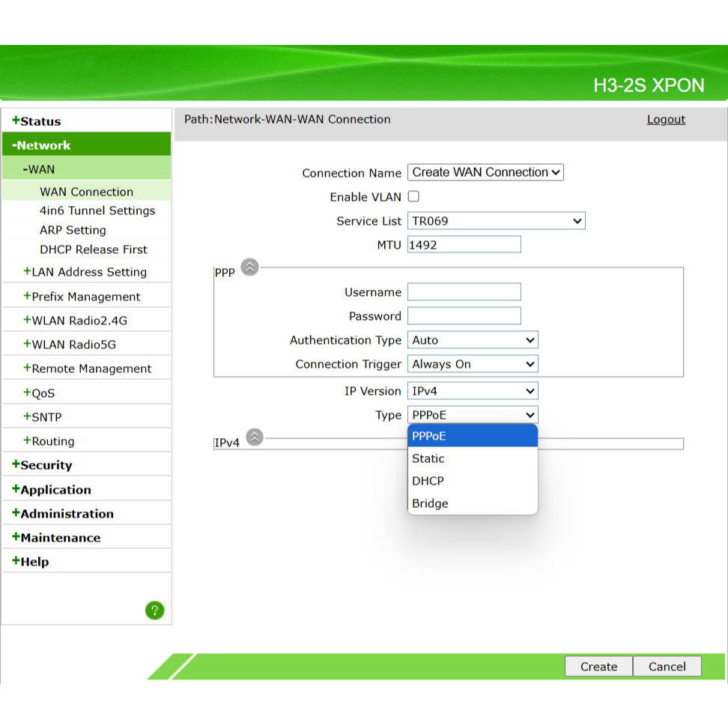
Task: Click into the Password field
Action: click(464, 316)
